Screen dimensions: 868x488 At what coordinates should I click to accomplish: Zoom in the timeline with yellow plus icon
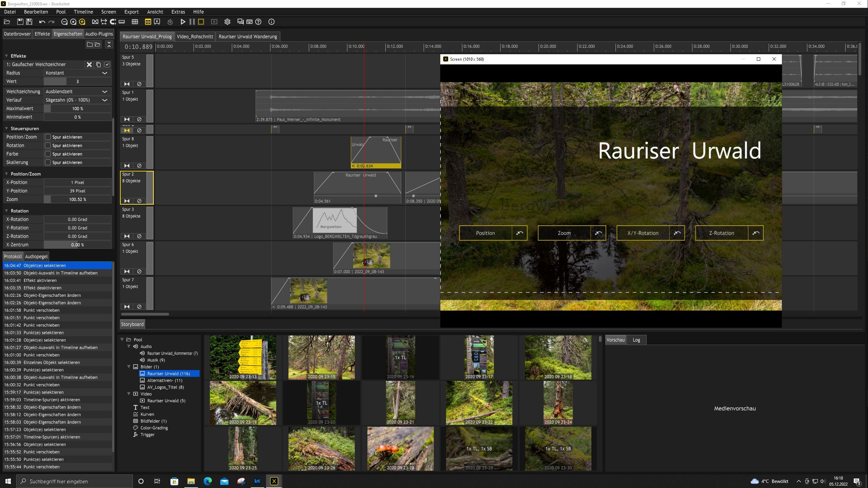tap(82, 22)
